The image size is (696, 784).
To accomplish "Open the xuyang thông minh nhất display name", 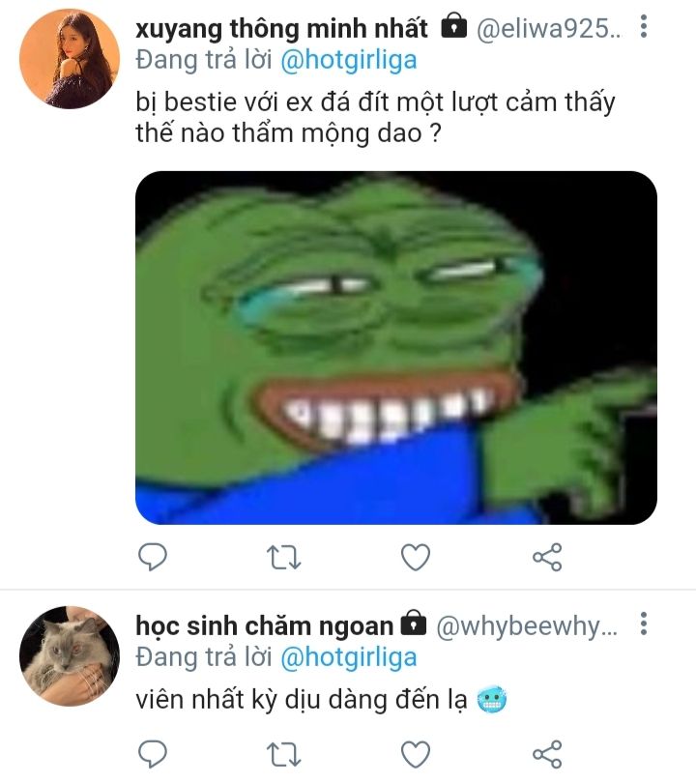I will point(281,28).
